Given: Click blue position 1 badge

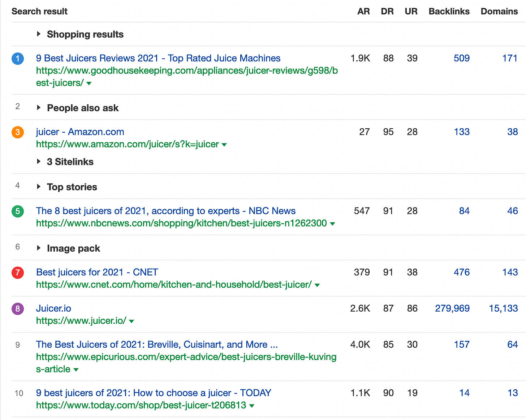Looking at the screenshot, I should point(18,59).
